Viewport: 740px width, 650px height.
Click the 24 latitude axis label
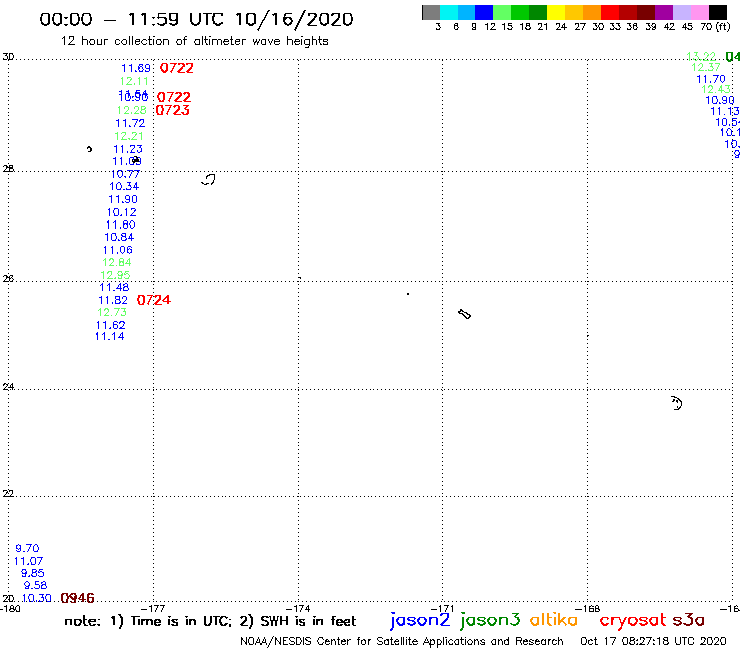8,387
